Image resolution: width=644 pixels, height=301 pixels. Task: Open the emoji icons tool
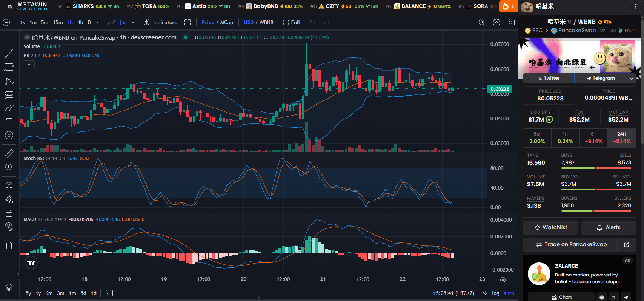9,135
